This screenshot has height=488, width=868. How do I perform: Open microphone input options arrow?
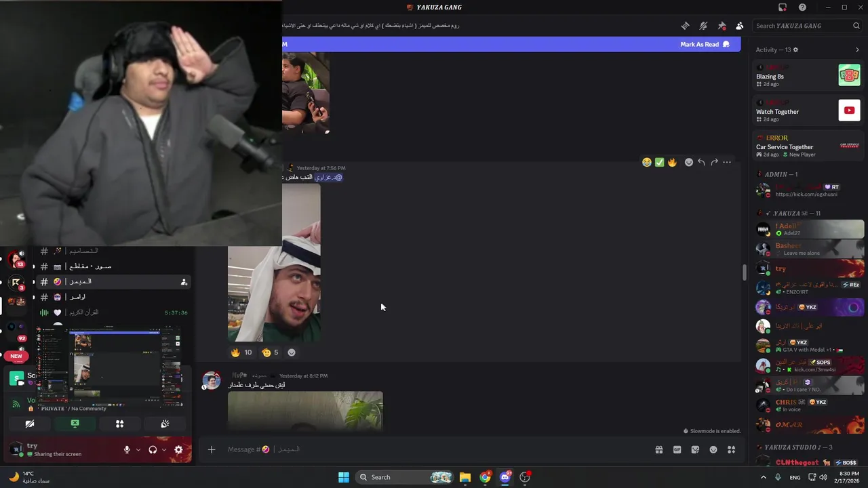tap(138, 449)
